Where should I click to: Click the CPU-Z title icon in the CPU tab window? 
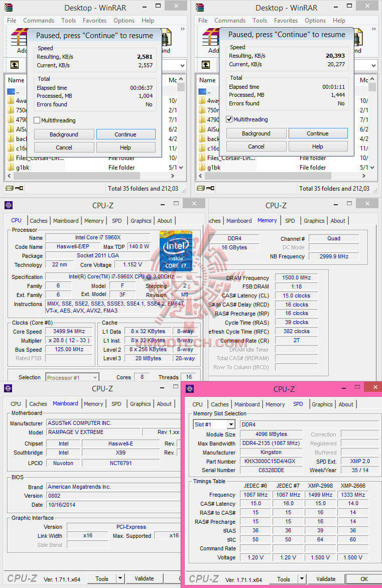pyautogui.click(x=9, y=205)
